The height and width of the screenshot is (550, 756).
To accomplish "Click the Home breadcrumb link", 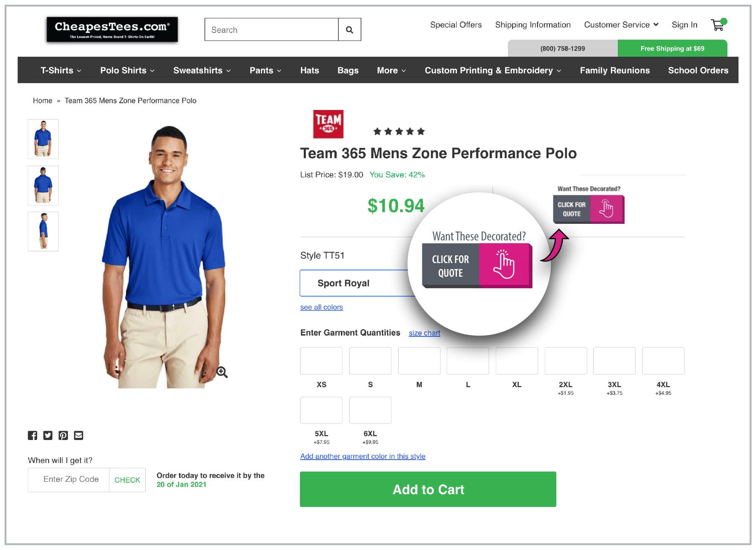I will coord(43,101).
